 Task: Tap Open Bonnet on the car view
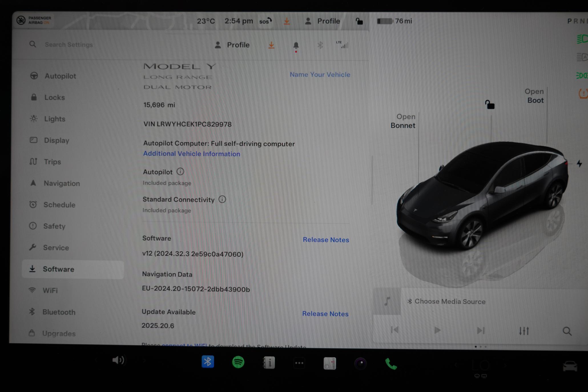[403, 121]
